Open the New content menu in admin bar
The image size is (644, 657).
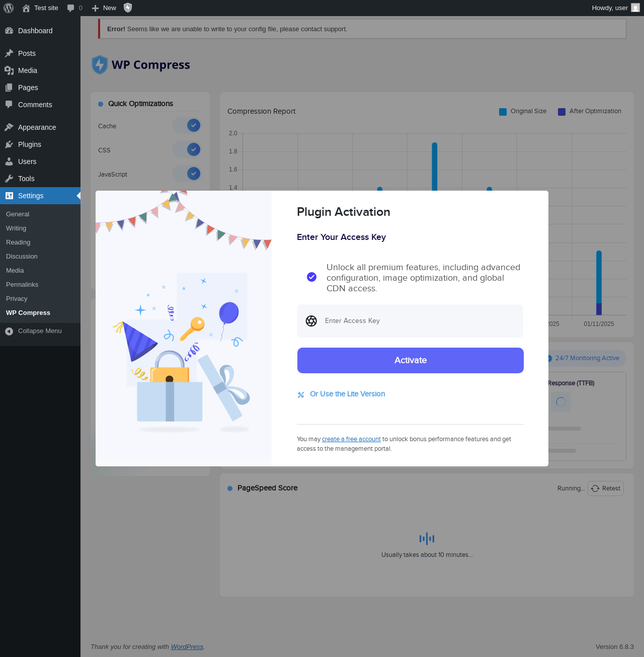[104, 8]
